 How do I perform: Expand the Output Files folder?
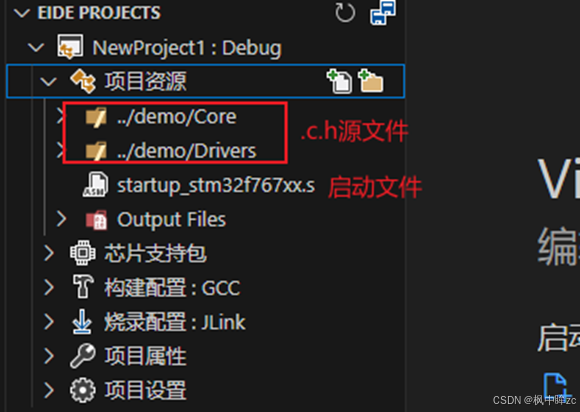point(61,219)
